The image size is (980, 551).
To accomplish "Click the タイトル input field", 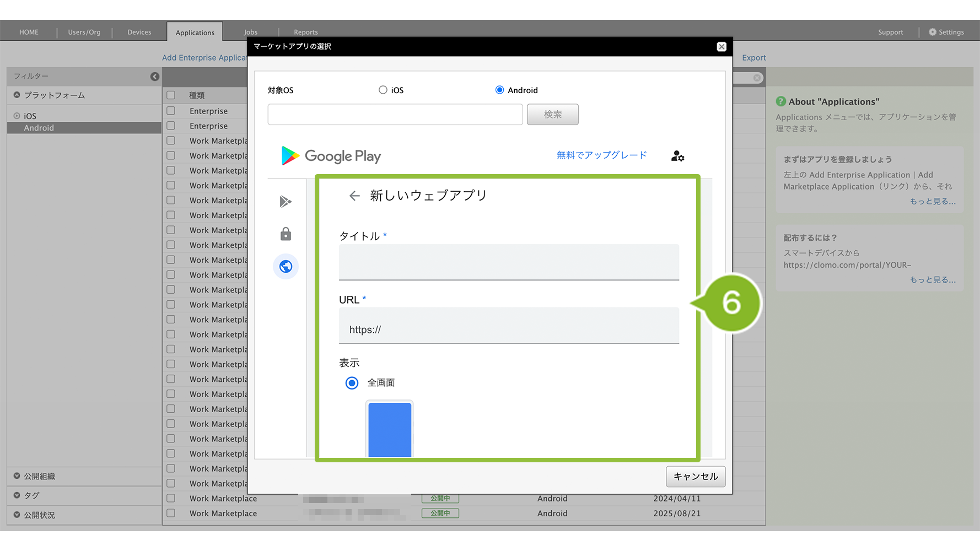I will click(x=509, y=262).
